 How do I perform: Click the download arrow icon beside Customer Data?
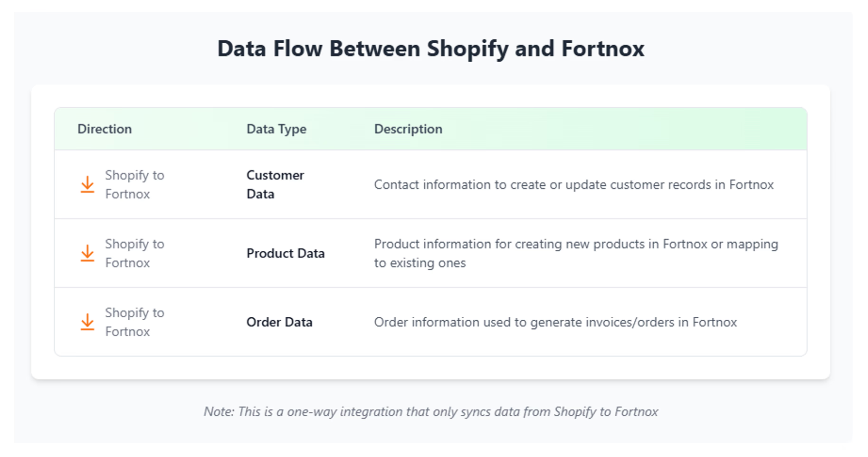tap(87, 184)
